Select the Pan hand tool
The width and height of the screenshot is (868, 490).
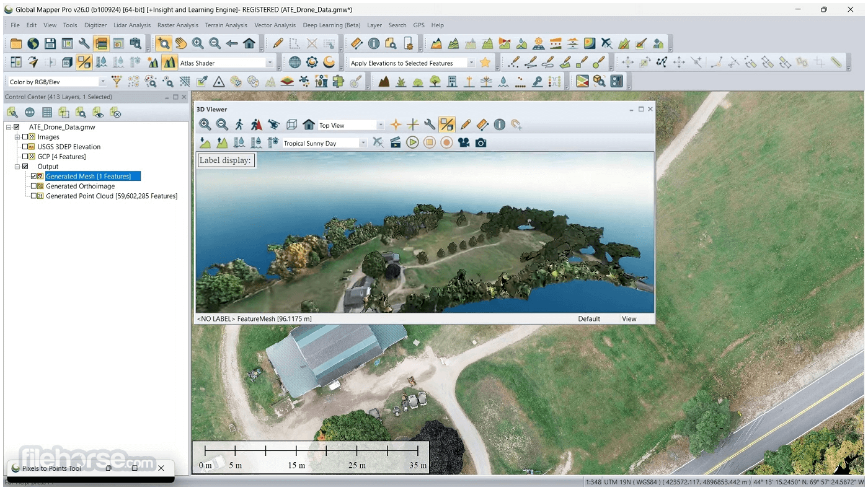pos(180,43)
